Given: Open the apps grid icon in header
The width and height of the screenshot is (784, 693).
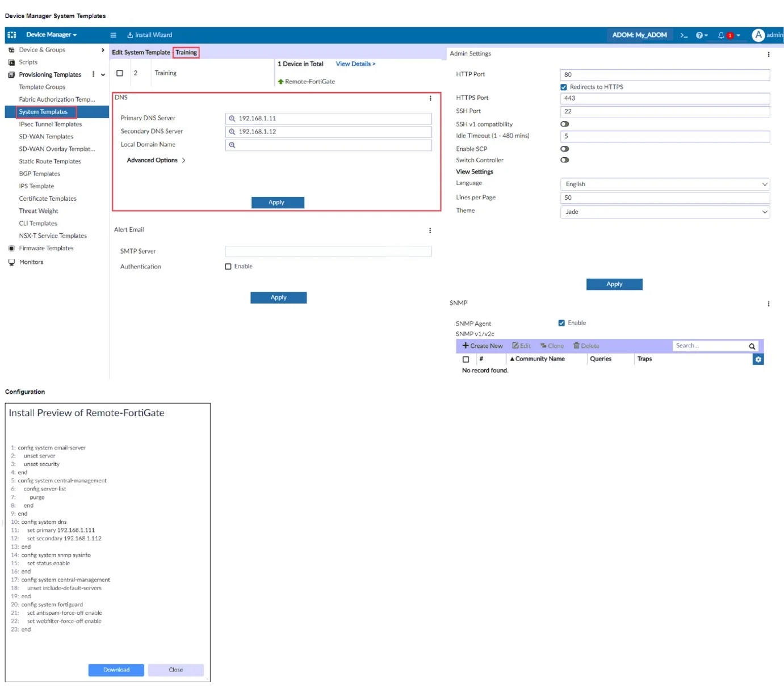Looking at the screenshot, I should point(11,35).
